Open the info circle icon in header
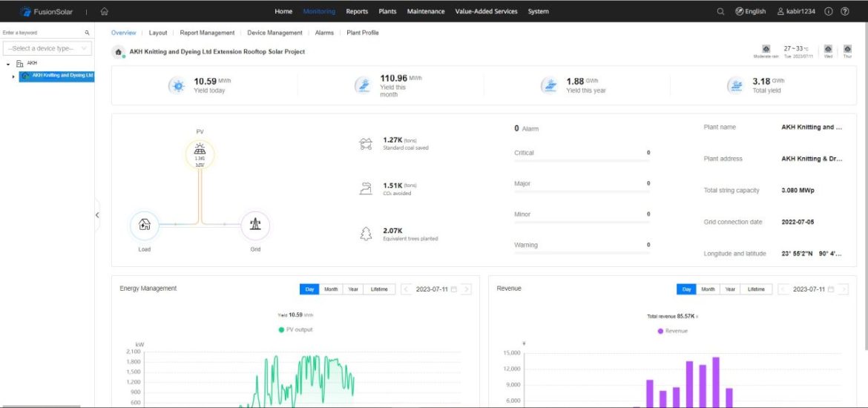The image size is (868, 408). point(829,11)
